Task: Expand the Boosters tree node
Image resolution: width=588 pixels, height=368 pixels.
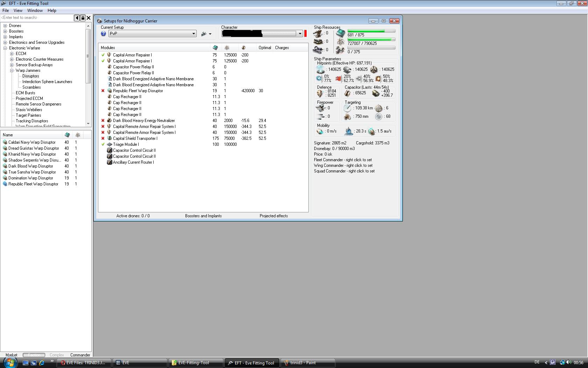Action: click(5, 31)
